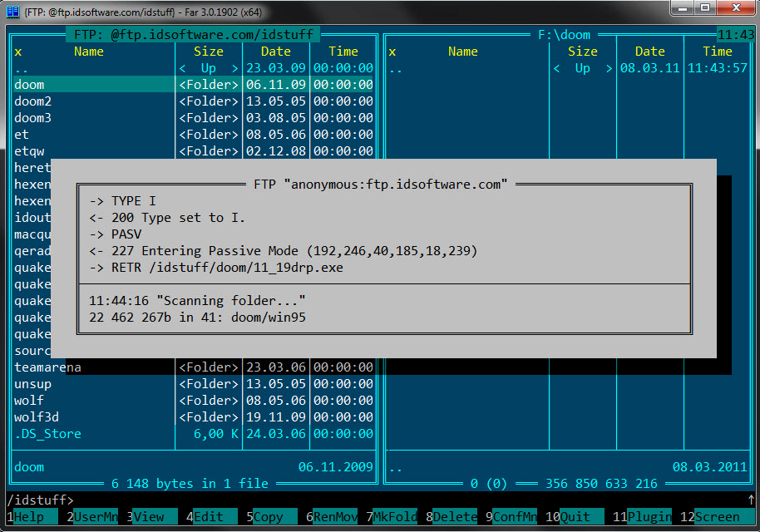Open the Plugin function key menu
Screen dimensions: 760x532
(x=649, y=516)
